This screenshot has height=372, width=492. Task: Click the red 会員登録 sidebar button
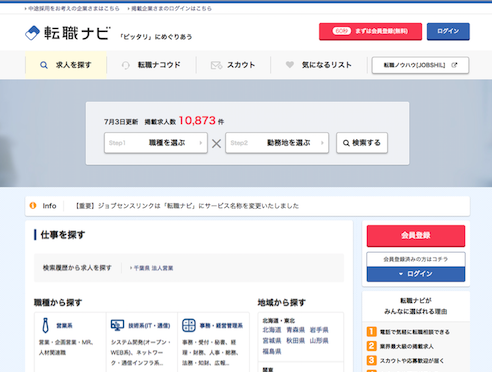[416, 236]
